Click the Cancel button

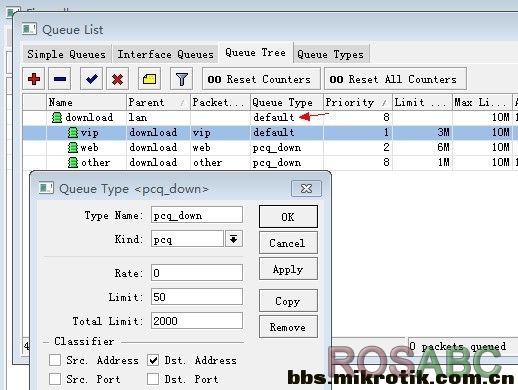pos(288,243)
